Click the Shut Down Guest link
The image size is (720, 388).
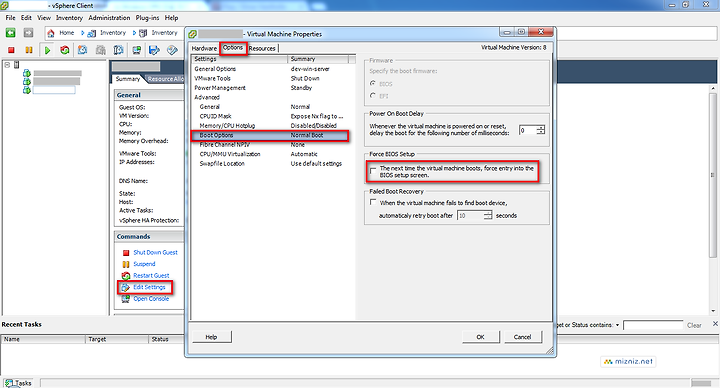(155, 253)
